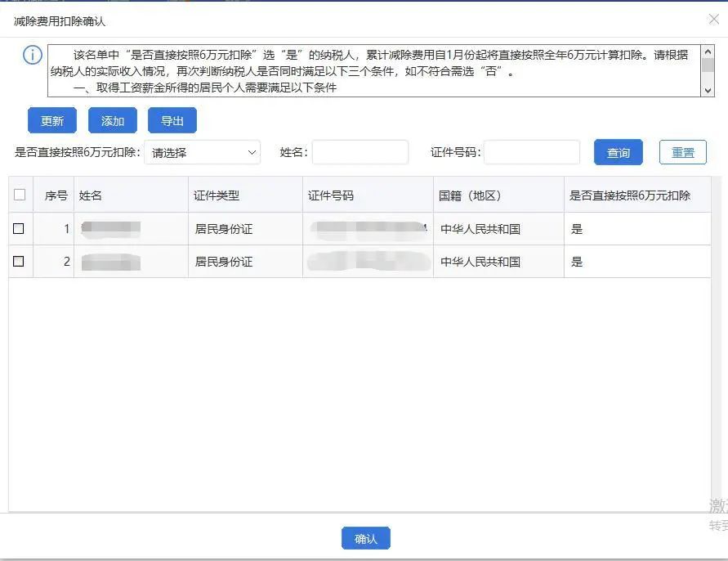The width and height of the screenshot is (728, 561).
Task: Click the 添加 button
Action: (x=113, y=120)
